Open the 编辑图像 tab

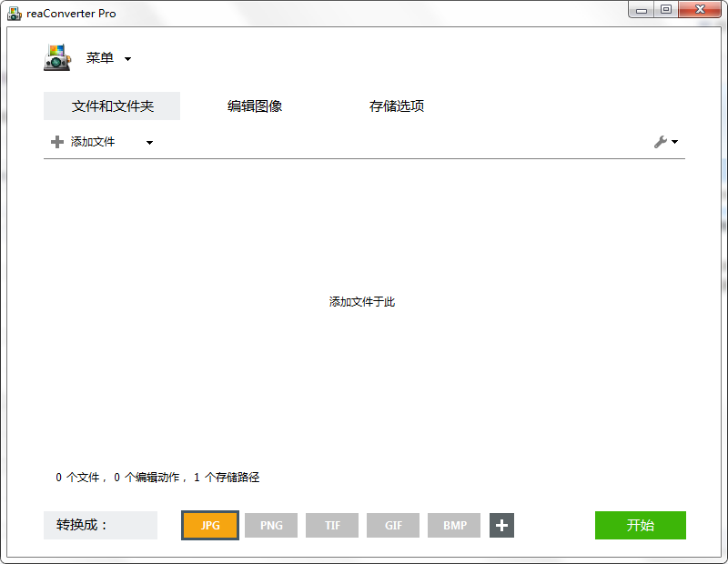pyautogui.click(x=255, y=106)
